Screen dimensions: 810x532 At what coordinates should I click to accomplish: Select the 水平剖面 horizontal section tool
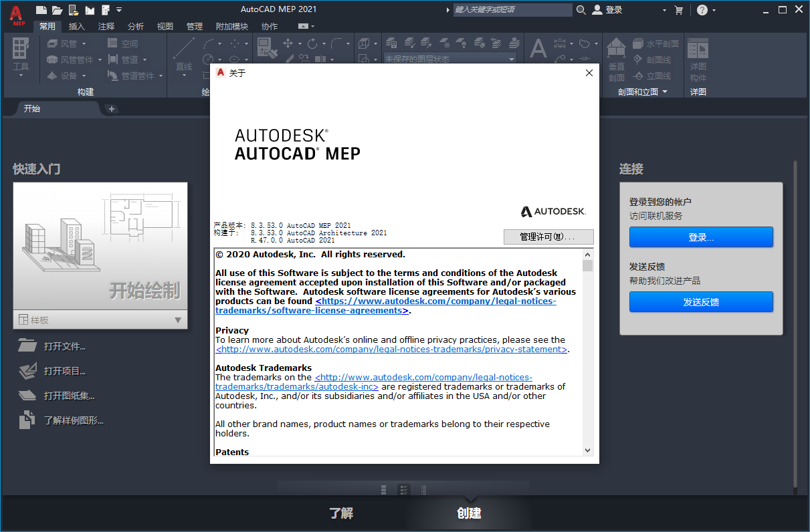tap(656, 43)
